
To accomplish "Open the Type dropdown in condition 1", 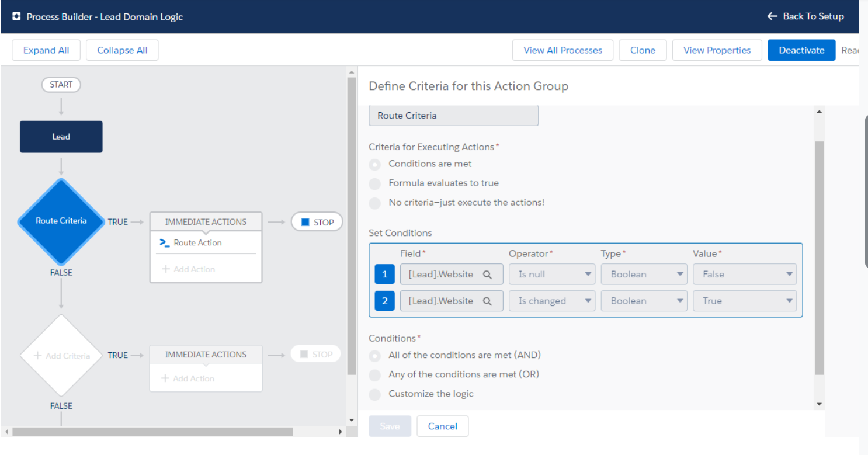I will (x=644, y=275).
